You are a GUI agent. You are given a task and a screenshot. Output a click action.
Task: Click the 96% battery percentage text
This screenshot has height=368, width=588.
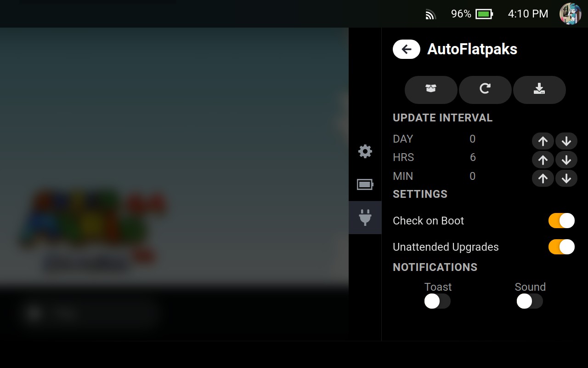coord(461,14)
